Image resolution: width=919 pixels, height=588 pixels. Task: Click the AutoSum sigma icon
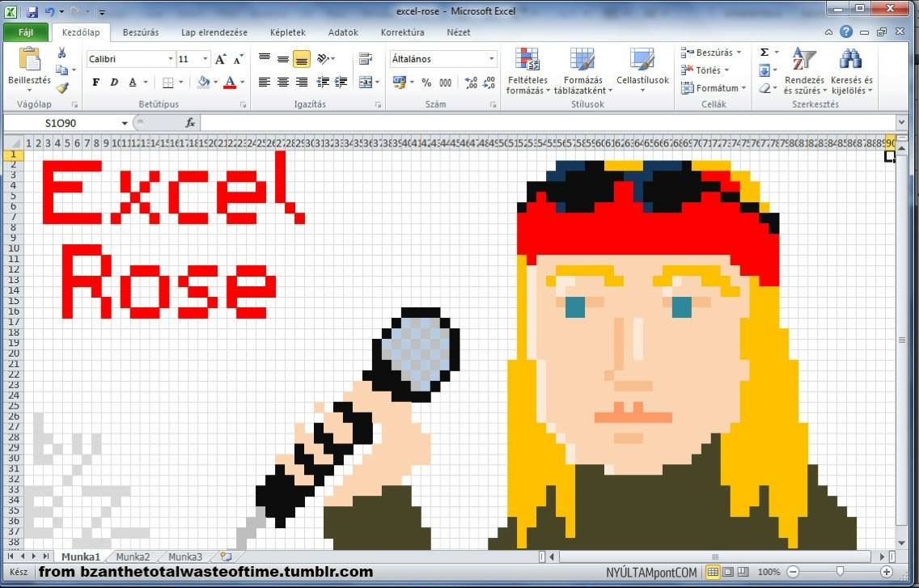pyautogui.click(x=764, y=53)
